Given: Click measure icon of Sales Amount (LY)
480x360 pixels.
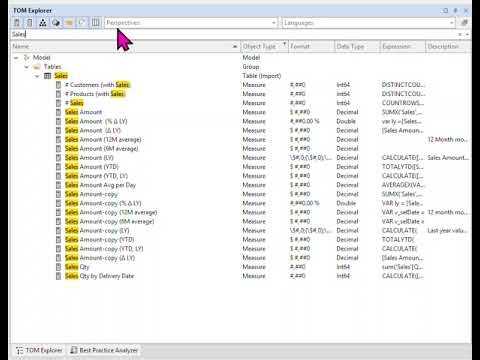Looking at the screenshot, I should point(58,158).
